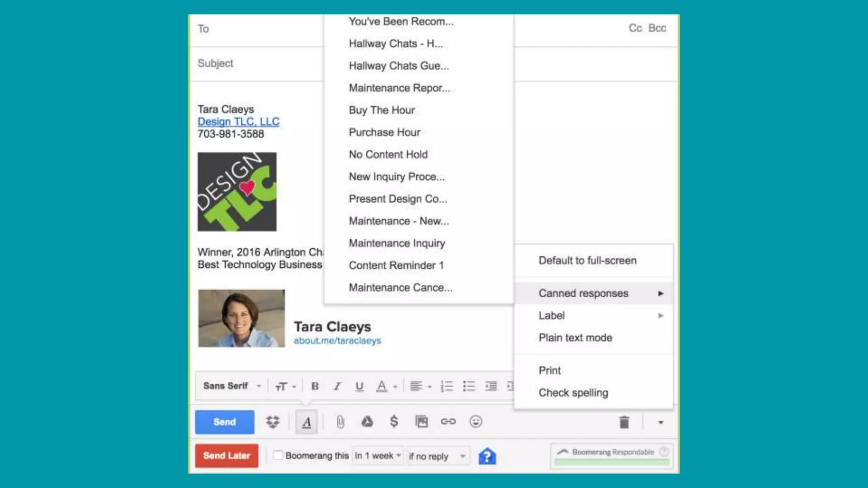The width and height of the screenshot is (868, 488).
Task: Click the paperclip attach files icon
Action: click(x=340, y=422)
